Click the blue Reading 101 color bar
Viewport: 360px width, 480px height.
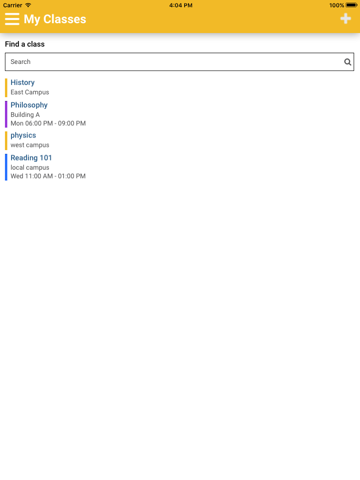point(6,167)
